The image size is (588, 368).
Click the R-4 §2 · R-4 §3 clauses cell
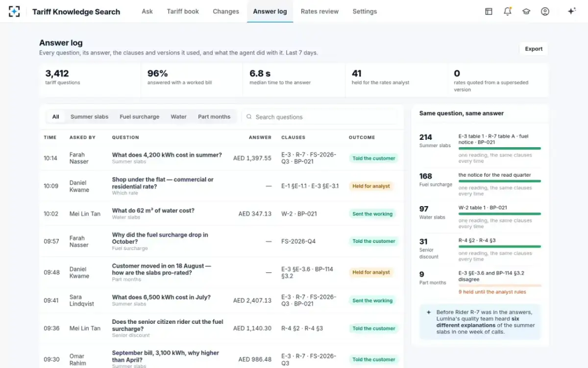point(302,328)
